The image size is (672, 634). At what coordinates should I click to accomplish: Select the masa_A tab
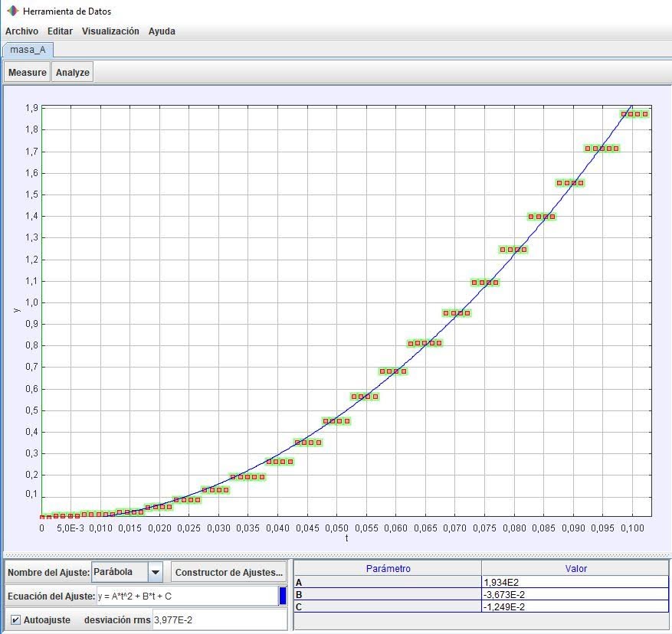28,50
